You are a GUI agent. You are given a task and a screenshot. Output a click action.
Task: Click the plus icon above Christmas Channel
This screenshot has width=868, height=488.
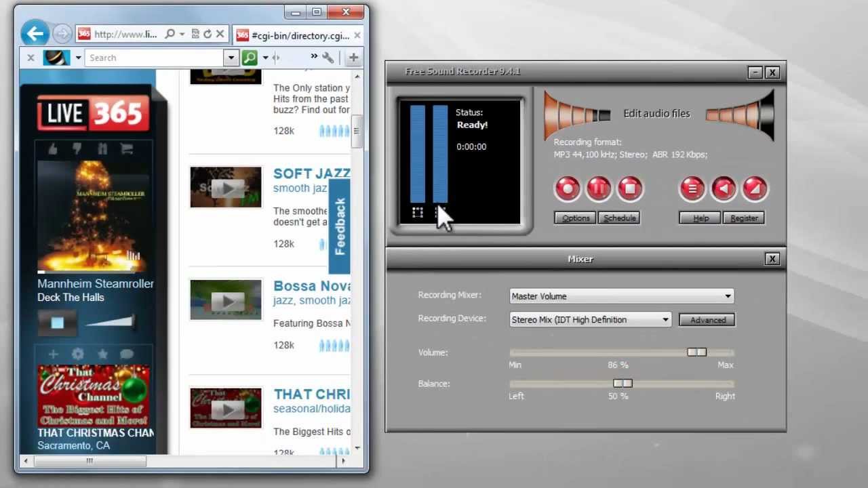[53, 354]
